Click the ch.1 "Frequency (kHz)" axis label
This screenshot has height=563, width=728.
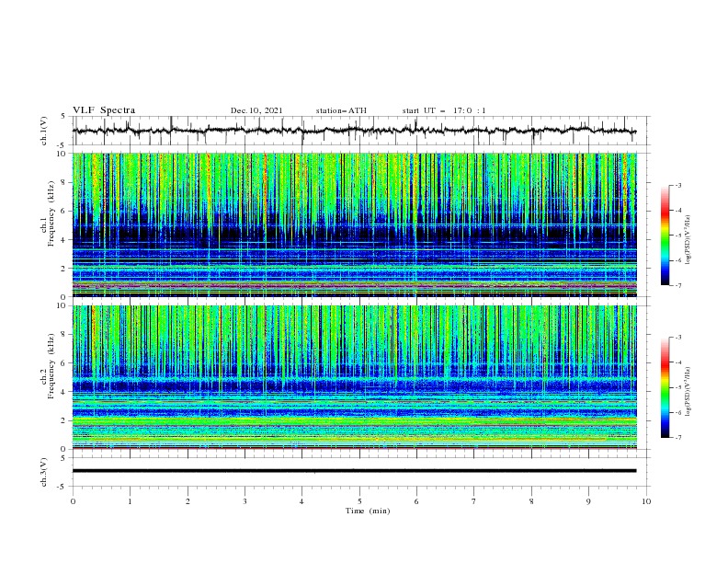51,213
